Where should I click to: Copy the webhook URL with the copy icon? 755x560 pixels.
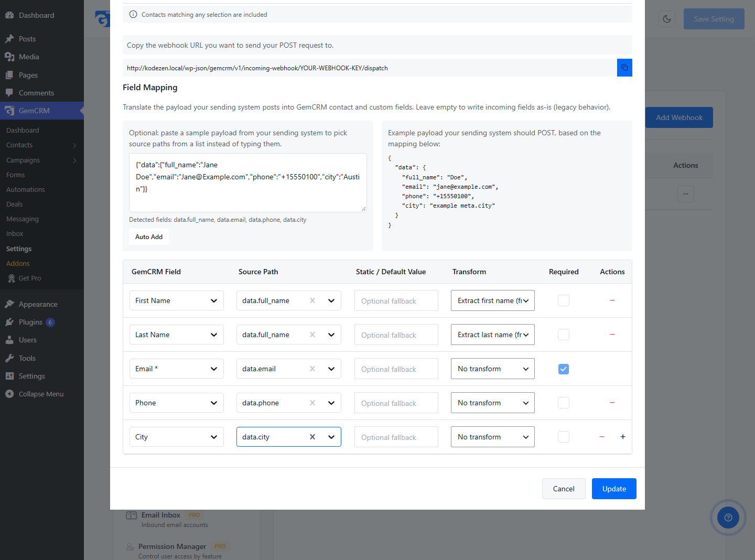pos(624,68)
